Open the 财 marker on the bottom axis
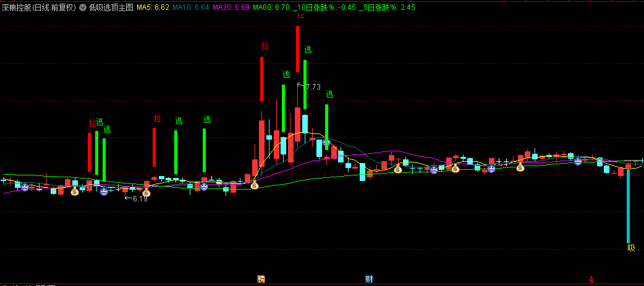Screen dimensions: 644x286 tap(369, 279)
